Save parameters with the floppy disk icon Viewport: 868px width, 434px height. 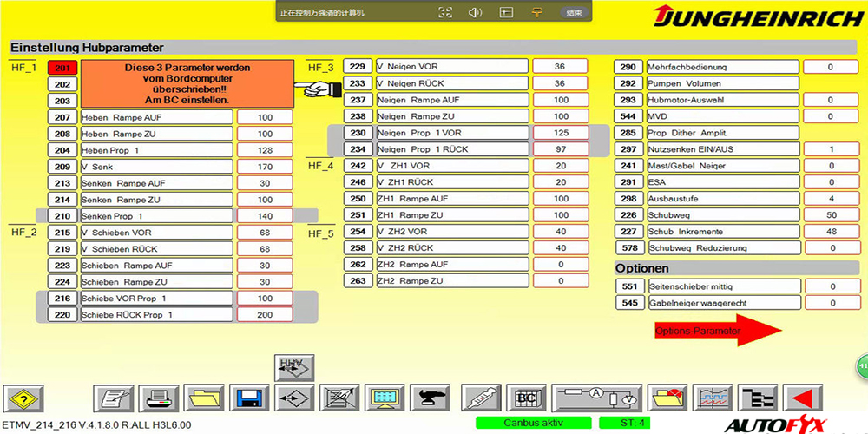[x=249, y=398]
